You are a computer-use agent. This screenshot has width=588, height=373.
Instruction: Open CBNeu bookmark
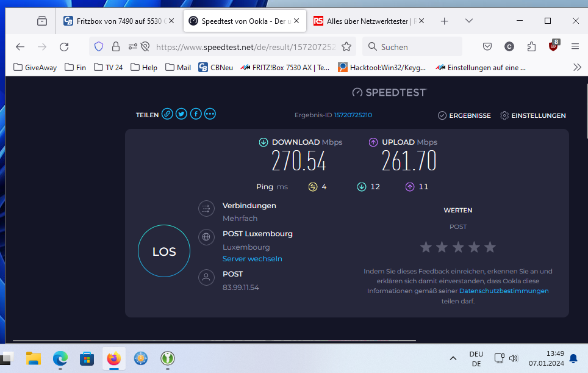(216, 68)
